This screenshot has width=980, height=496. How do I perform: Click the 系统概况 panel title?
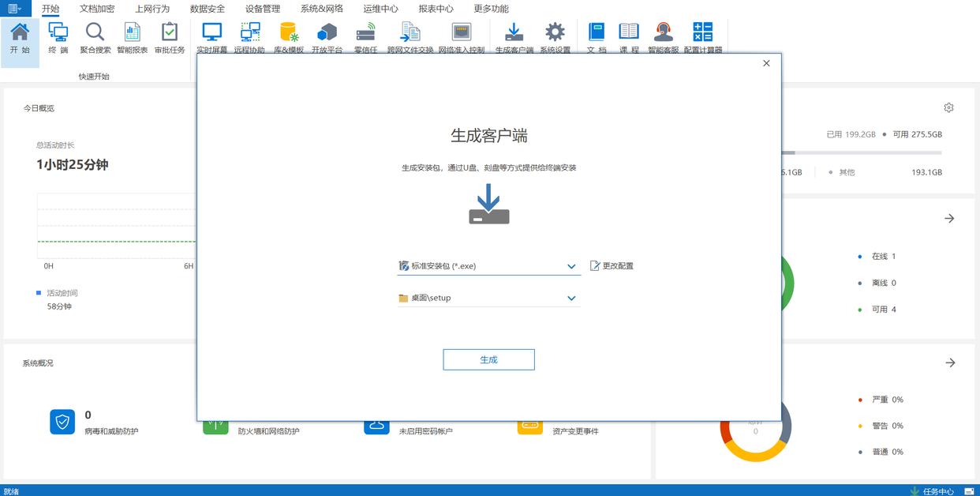coord(38,363)
